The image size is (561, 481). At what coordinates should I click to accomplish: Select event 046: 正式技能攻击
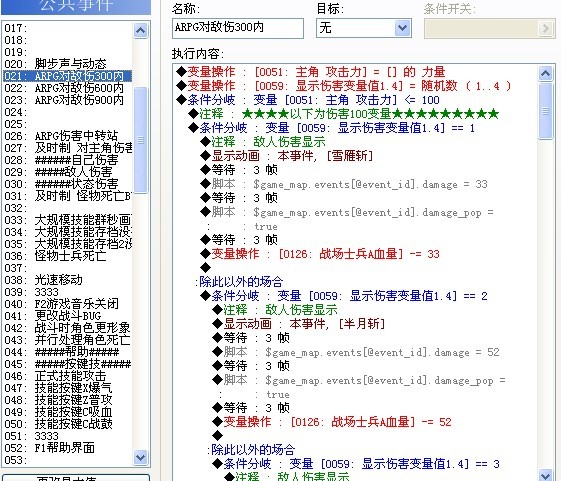click(68, 376)
